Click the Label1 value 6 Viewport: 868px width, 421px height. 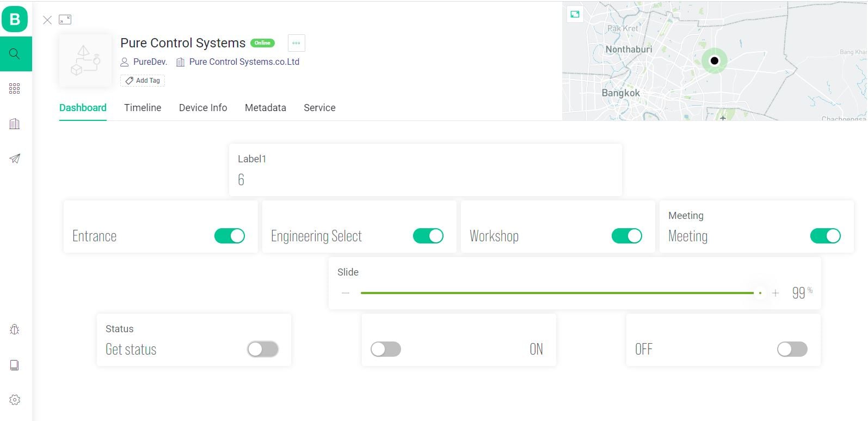241,180
